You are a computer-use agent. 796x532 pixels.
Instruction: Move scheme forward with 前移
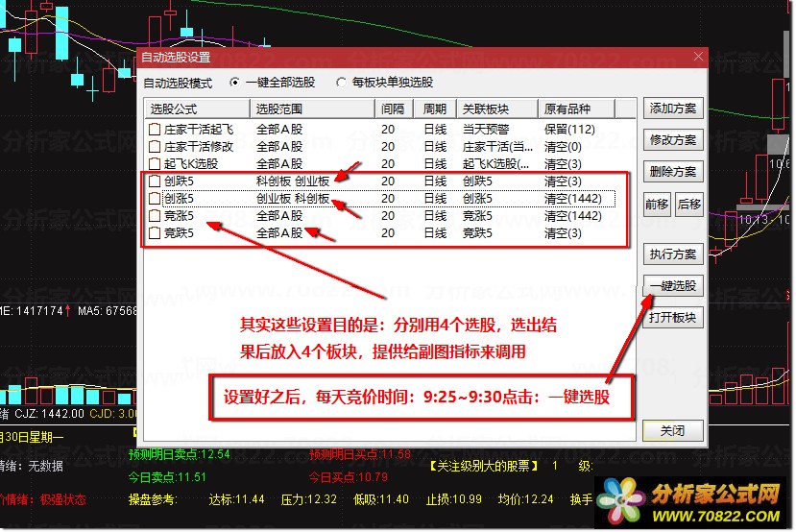657,205
